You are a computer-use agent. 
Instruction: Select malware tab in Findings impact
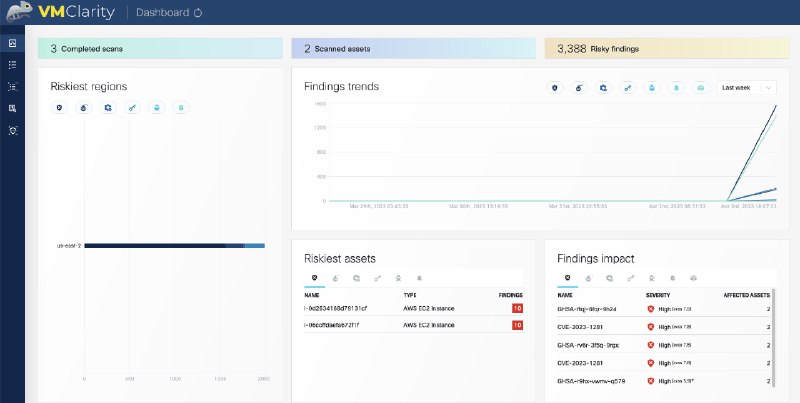point(651,278)
